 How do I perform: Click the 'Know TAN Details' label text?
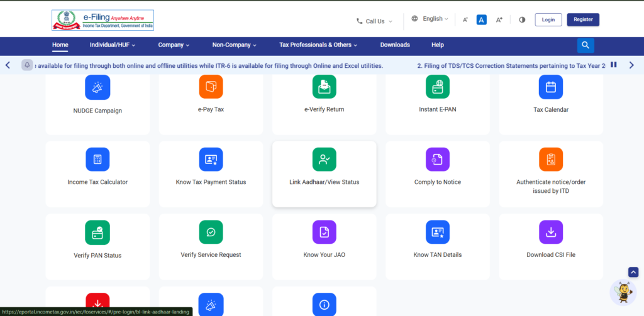coord(438,255)
